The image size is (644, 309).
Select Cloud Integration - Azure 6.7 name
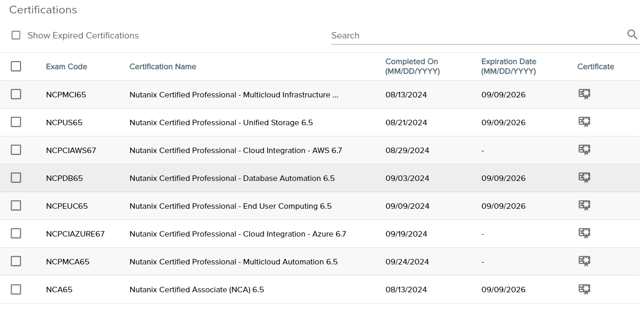238,234
